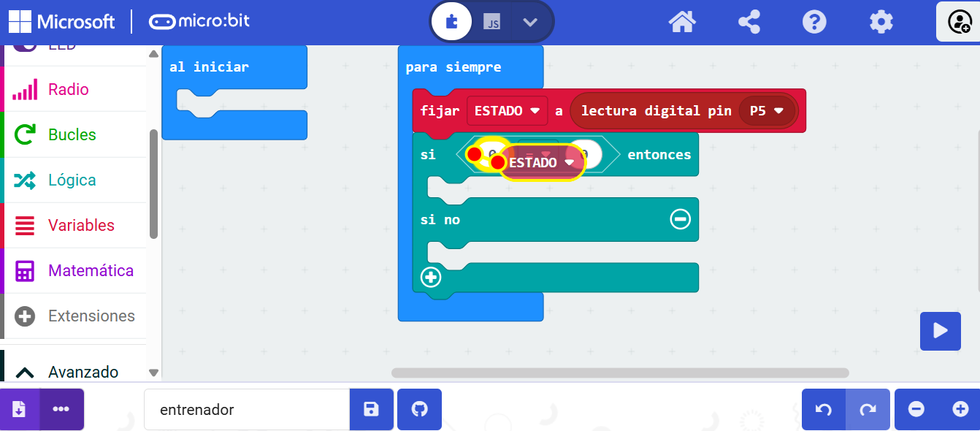Open the Lógica block category
980x431 pixels.
pos(73,180)
